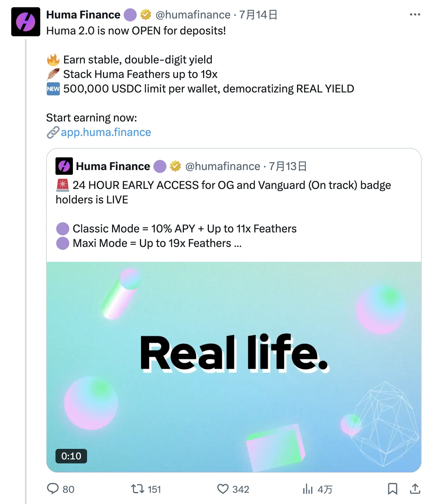Click the share upload icon
Image resolution: width=433 pixels, height=504 pixels.
point(415,489)
